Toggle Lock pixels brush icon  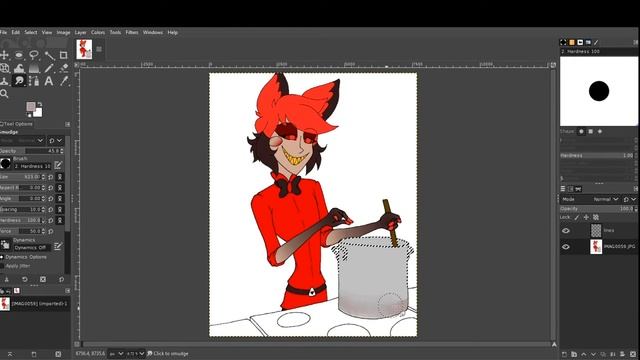pyautogui.click(x=577, y=218)
